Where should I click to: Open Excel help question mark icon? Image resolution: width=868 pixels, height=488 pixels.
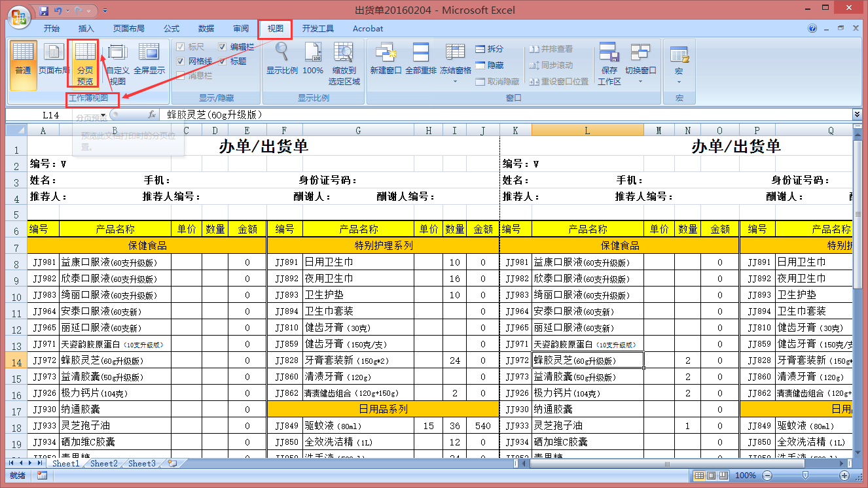tap(812, 29)
